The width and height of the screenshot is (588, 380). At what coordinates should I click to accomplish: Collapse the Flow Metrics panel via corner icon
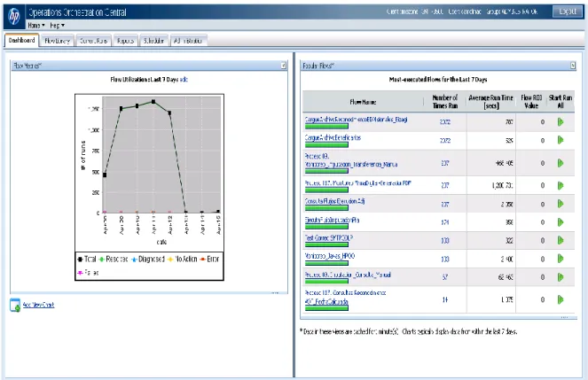coord(284,66)
